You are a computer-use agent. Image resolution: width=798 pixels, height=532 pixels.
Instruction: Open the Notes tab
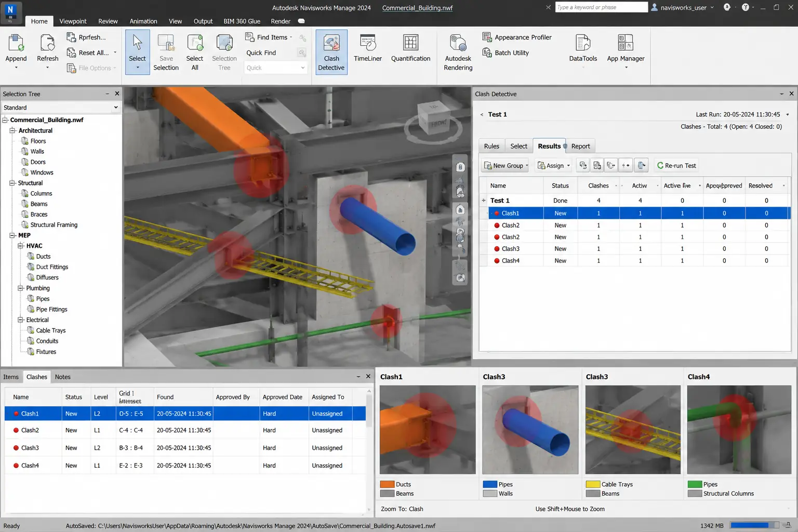point(63,377)
